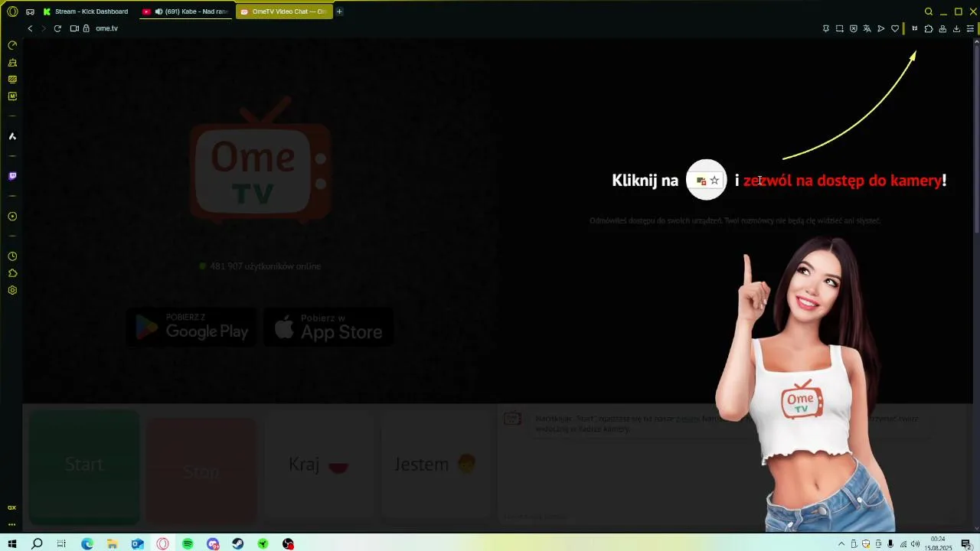The height and width of the screenshot is (551, 980).
Task: Open the sidebar M panel icon
Action: click(12, 96)
